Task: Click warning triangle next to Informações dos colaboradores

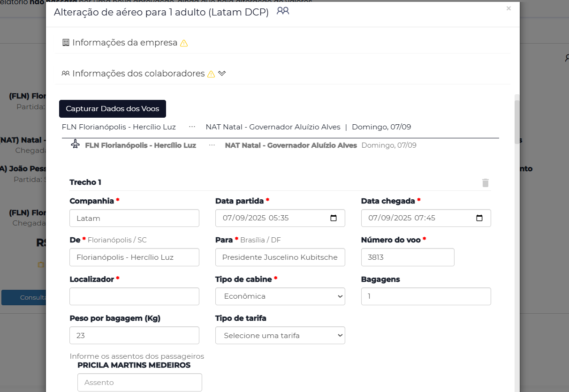Action: [x=211, y=74]
